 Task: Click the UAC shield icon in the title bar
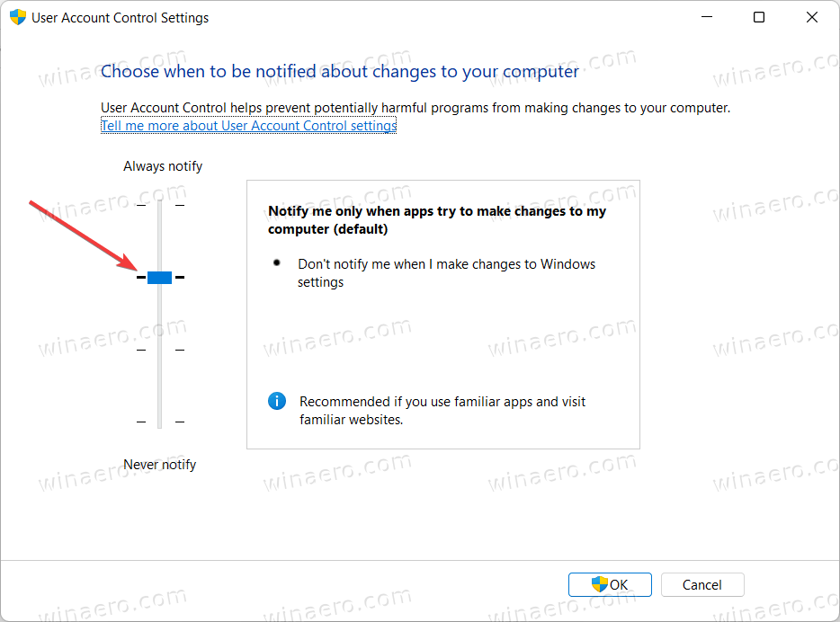[17, 16]
